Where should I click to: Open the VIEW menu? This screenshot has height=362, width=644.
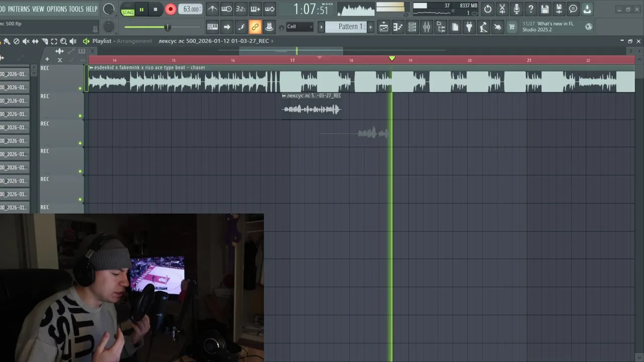pyautogui.click(x=38, y=9)
